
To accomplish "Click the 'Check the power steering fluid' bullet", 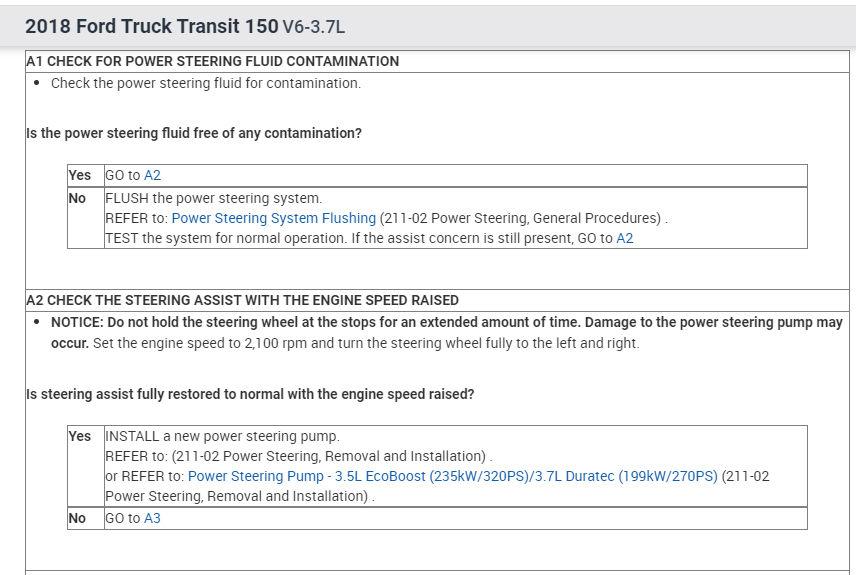I will point(205,83).
